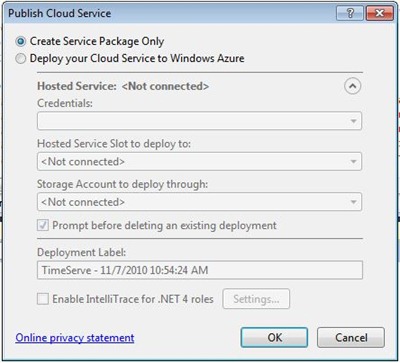
Task: Click the Hosted Service Slot arrow icon
Action: (354, 162)
